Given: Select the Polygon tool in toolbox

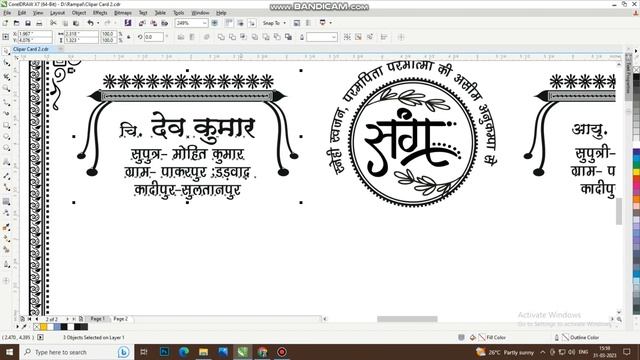Looking at the screenshot, I should tap(6, 148).
